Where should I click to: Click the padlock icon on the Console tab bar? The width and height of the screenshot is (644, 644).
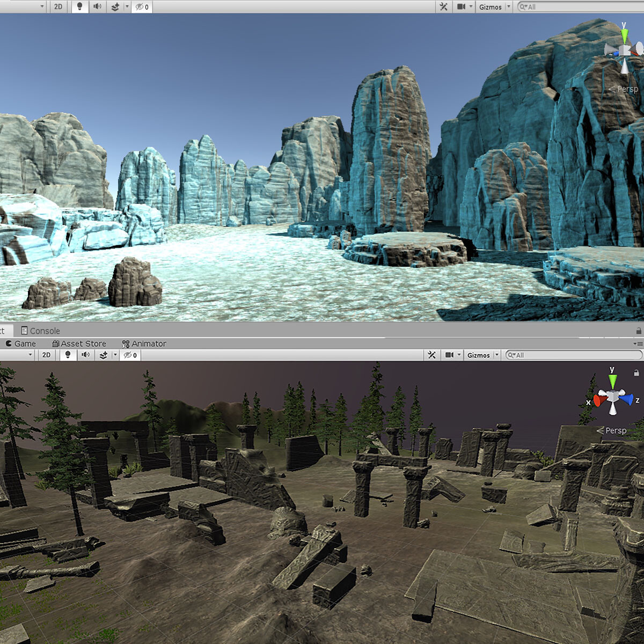tap(638, 331)
